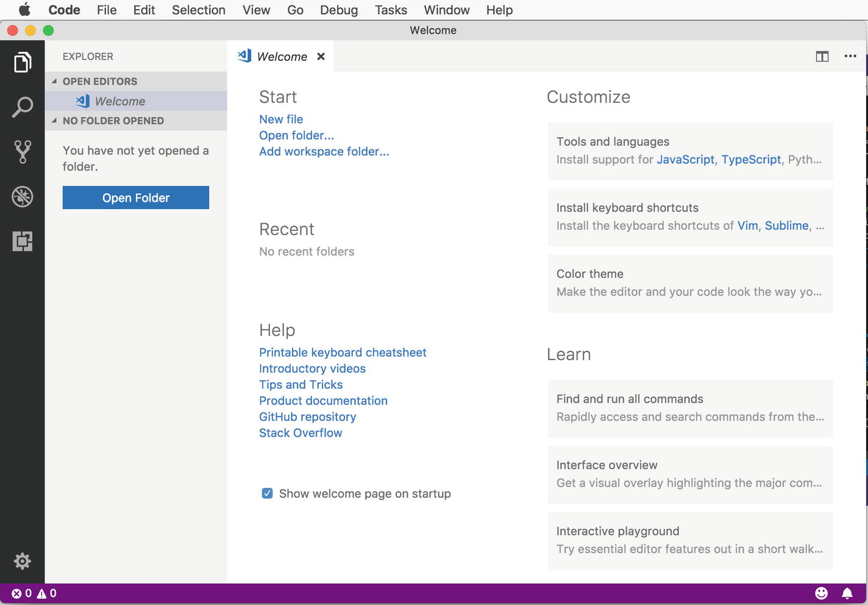
Task: Open the Debug view icon
Action: 23,196
